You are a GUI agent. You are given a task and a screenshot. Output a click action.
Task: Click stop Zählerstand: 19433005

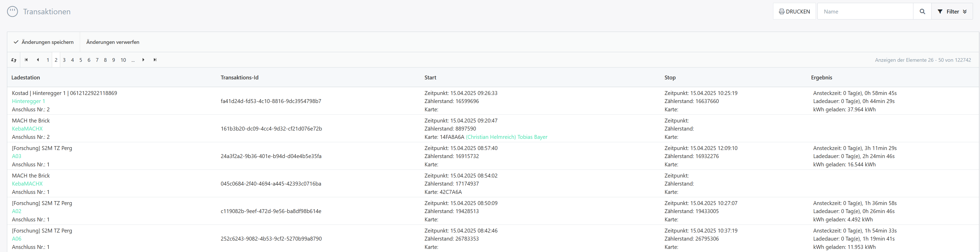coord(692,211)
